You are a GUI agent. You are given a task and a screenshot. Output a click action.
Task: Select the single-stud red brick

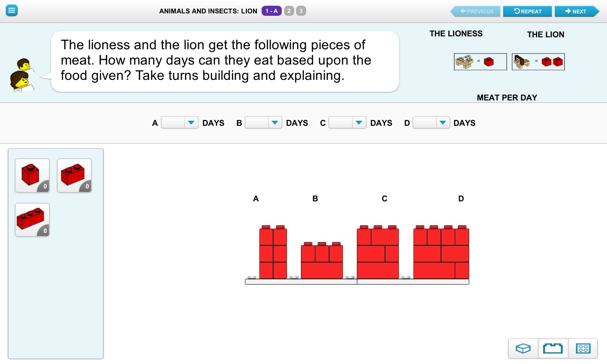32,176
